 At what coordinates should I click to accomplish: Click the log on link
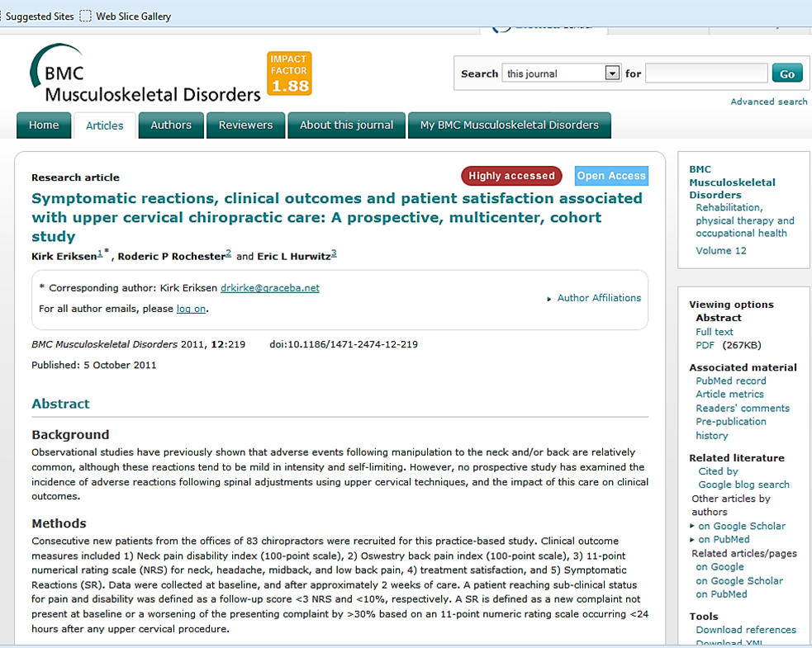coord(191,309)
